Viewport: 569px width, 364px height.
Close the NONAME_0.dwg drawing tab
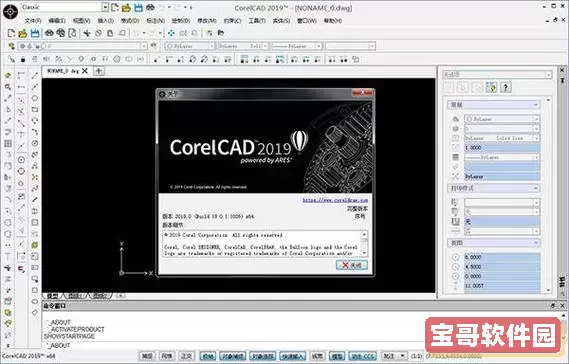85,71
